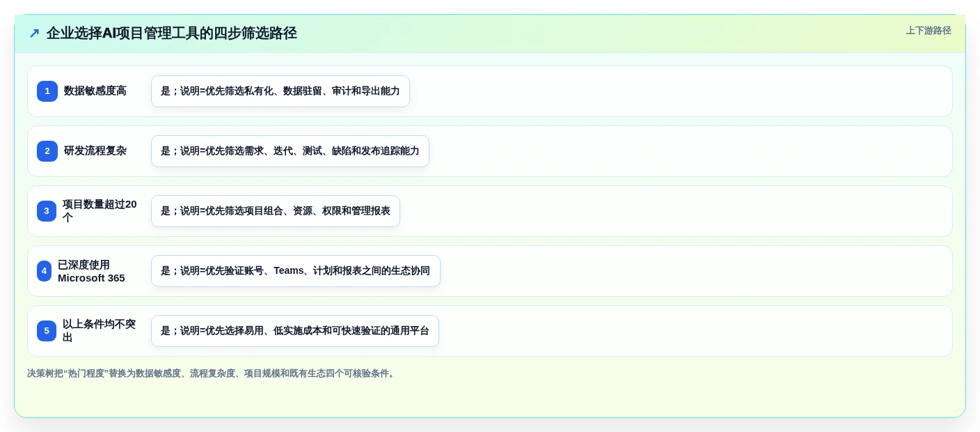Click the arrow icon beside the title
Viewport: 980px width, 432px height.
[x=34, y=33]
